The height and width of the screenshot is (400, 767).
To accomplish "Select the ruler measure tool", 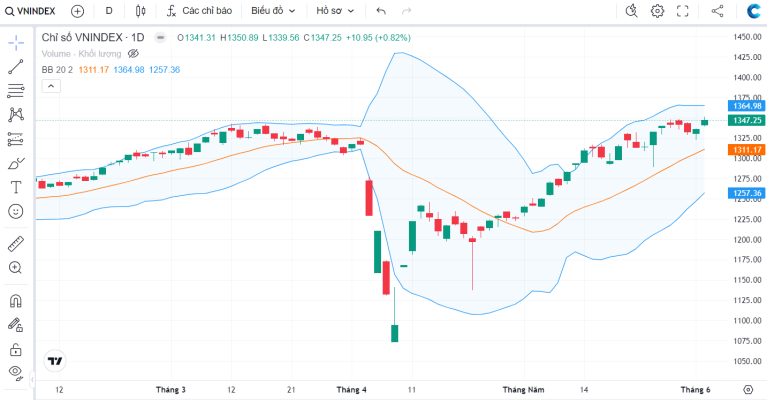I will (x=16, y=244).
